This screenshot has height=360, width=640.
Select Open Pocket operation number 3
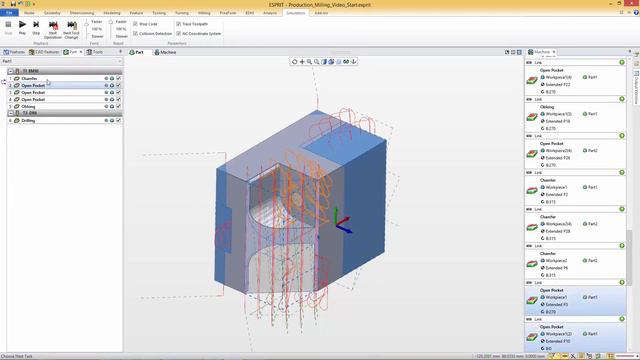tap(64, 93)
